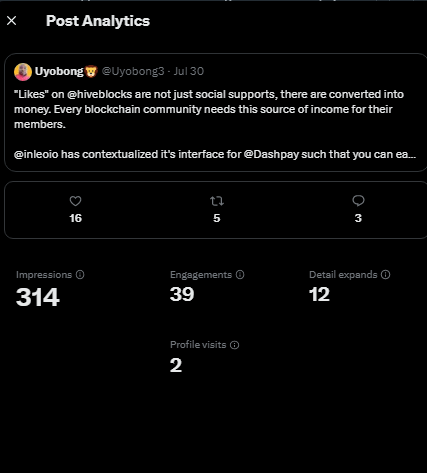This screenshot has height=473, width=427.
Task: Click the 5 reposts count
Action: click(217, 218)
